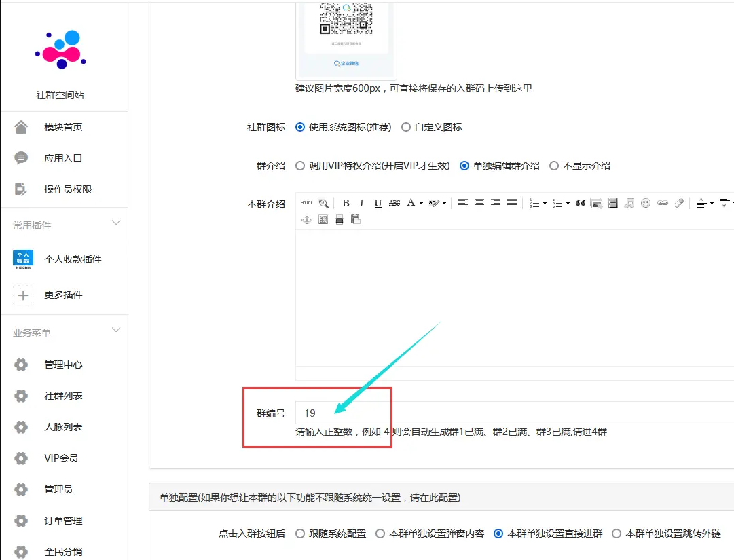Open 个人收款插件 link
The image size is (734, 560).
[x=73, y=259]
